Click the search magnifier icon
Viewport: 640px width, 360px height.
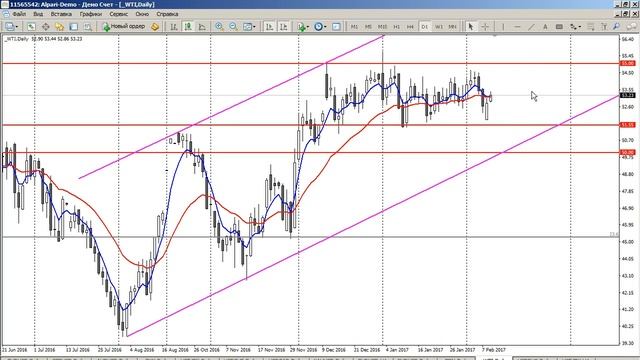tap(616, 27)
